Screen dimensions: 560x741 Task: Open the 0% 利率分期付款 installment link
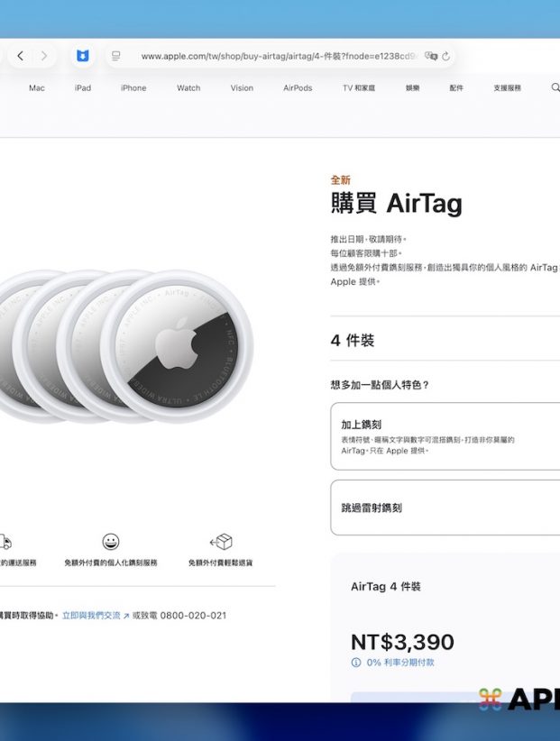pos(400,663)
